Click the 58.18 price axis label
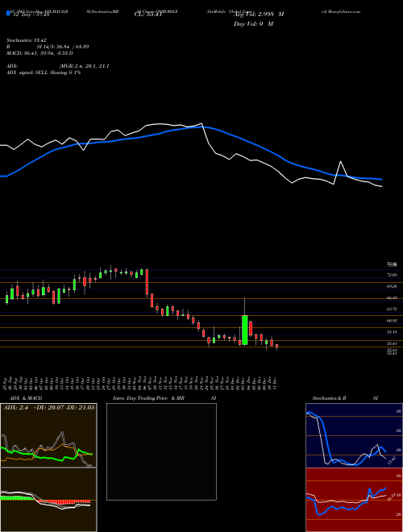The image size is (403, 532). [392, 332]
